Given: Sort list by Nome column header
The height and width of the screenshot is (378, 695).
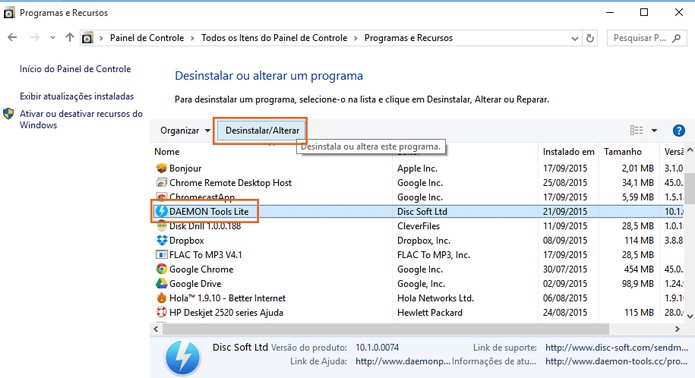Looking at the screenshot, I should tap(167, 152).
